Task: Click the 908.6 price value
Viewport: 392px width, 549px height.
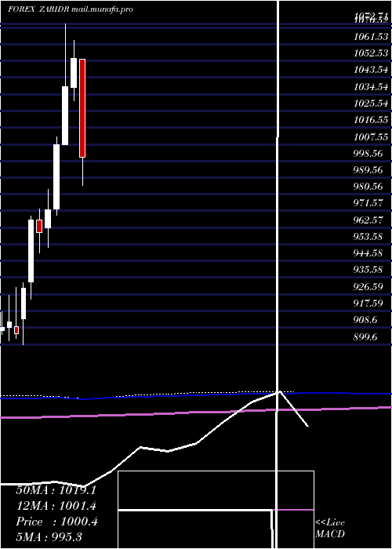Action: click(x=365, y=320)
